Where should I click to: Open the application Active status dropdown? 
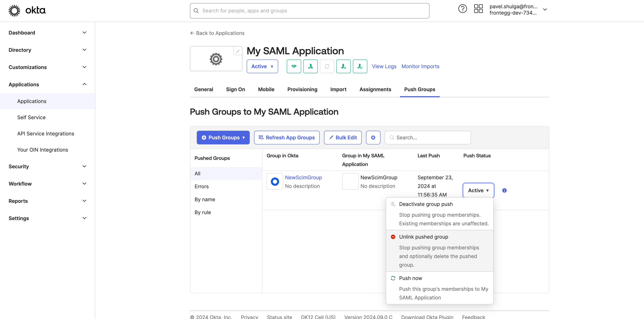(x=262, y=66)
